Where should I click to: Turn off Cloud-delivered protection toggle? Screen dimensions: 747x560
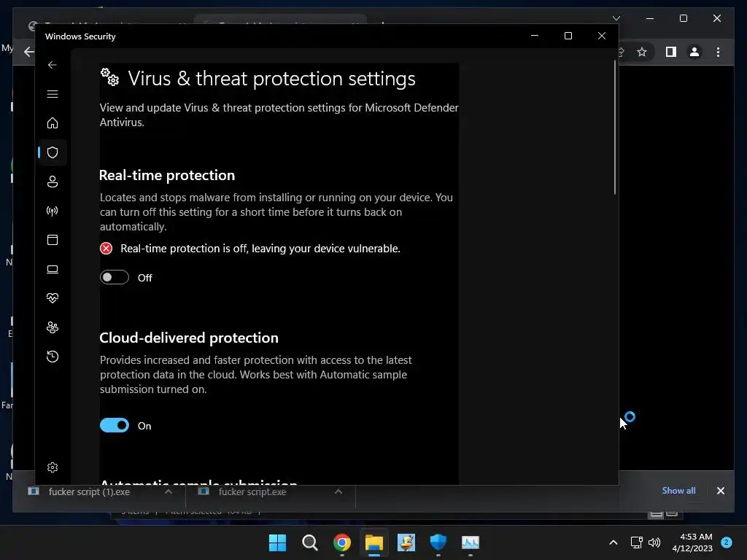(115, 425)
